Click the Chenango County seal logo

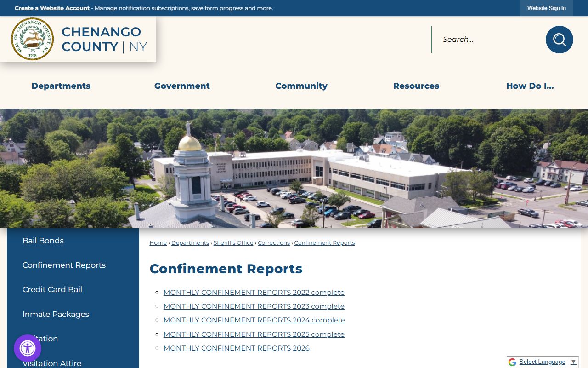[x=33, y=39]
